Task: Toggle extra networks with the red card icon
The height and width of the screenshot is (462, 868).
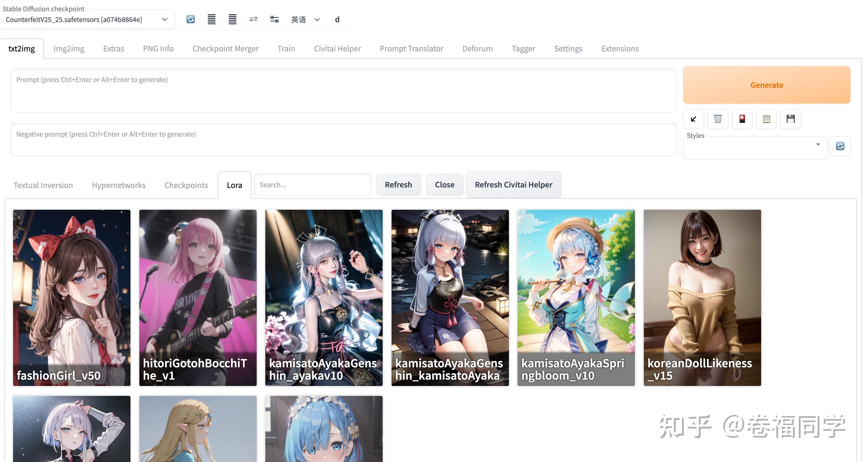Action: (x=742, y=119)
